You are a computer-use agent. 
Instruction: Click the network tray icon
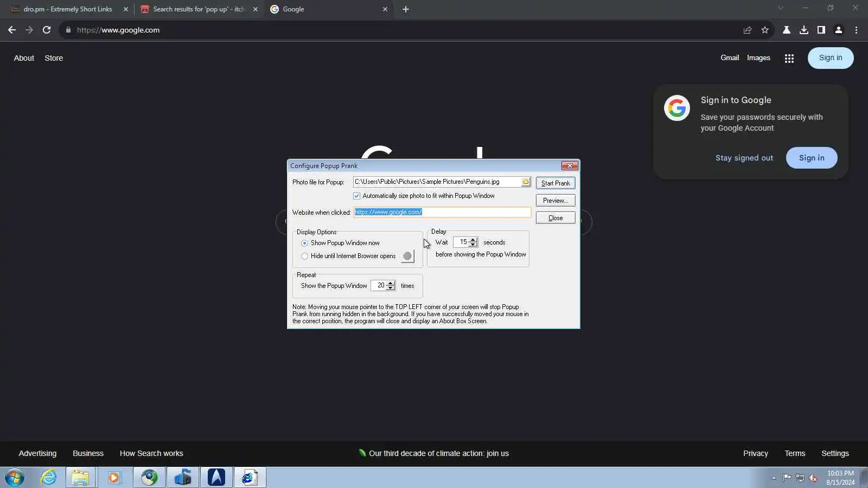(x=800, y=478)
